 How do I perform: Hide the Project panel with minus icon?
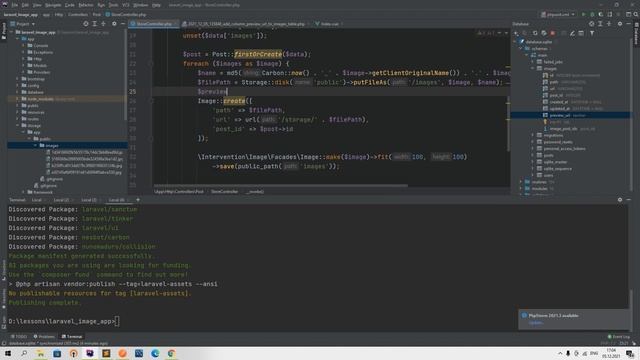coord(122,24)
